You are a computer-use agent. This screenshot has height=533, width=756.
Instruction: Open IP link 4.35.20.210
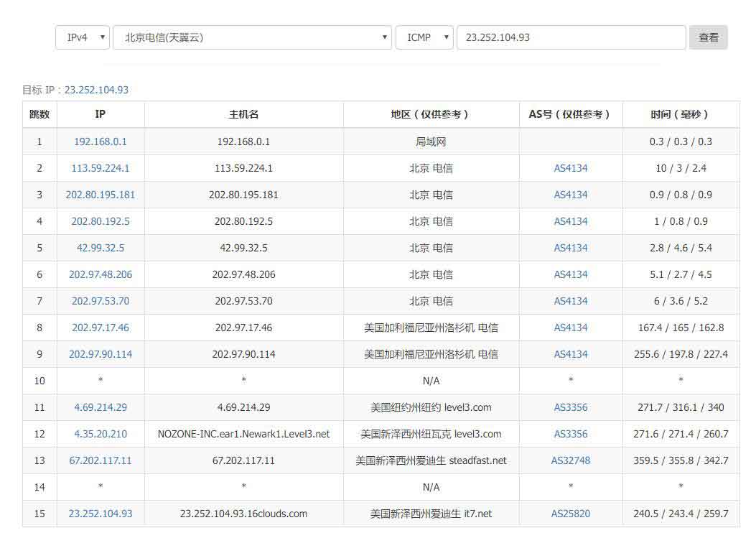click(101, 434)
